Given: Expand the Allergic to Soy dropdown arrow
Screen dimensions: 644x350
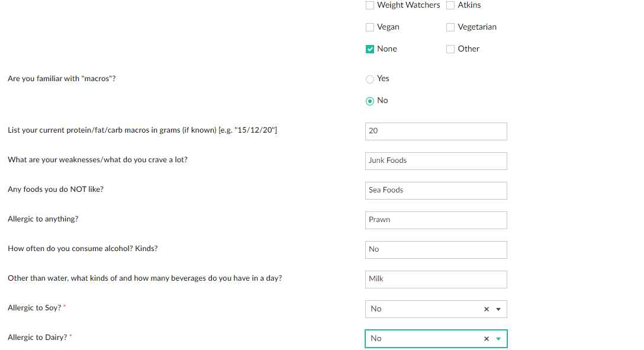Looking at the screenshot, I should 498,309.
